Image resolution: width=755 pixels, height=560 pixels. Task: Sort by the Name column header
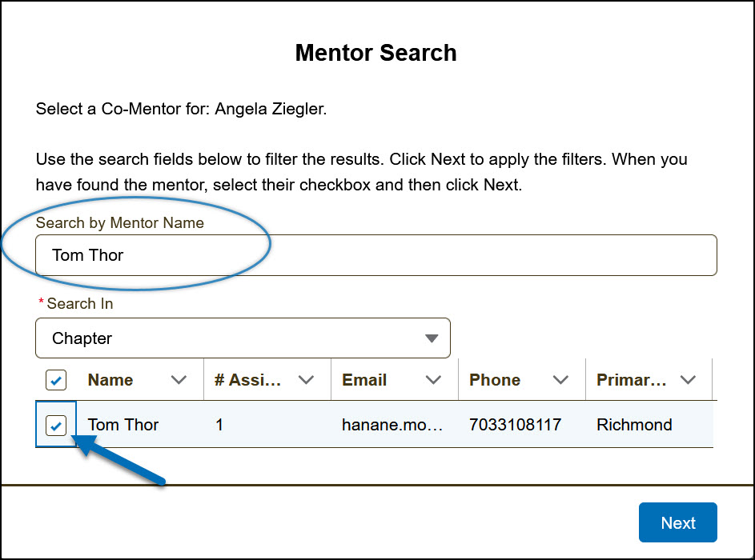coord(110,380)
